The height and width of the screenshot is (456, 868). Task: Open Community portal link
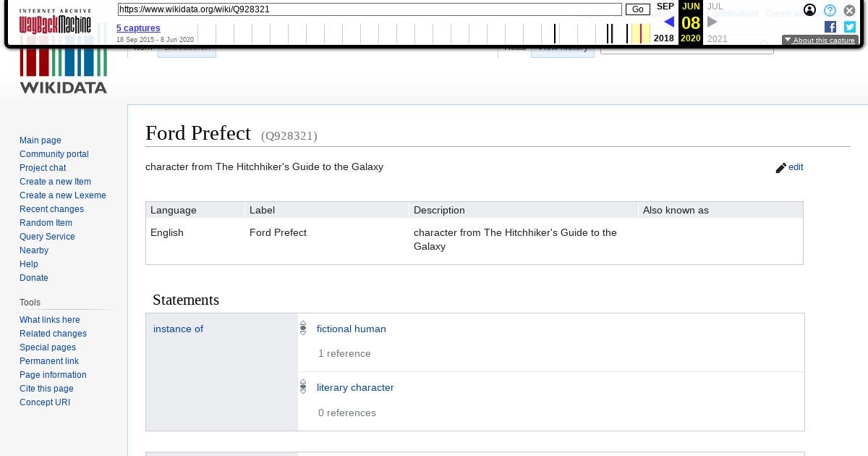pyautogui.click(x=54, y=154)
